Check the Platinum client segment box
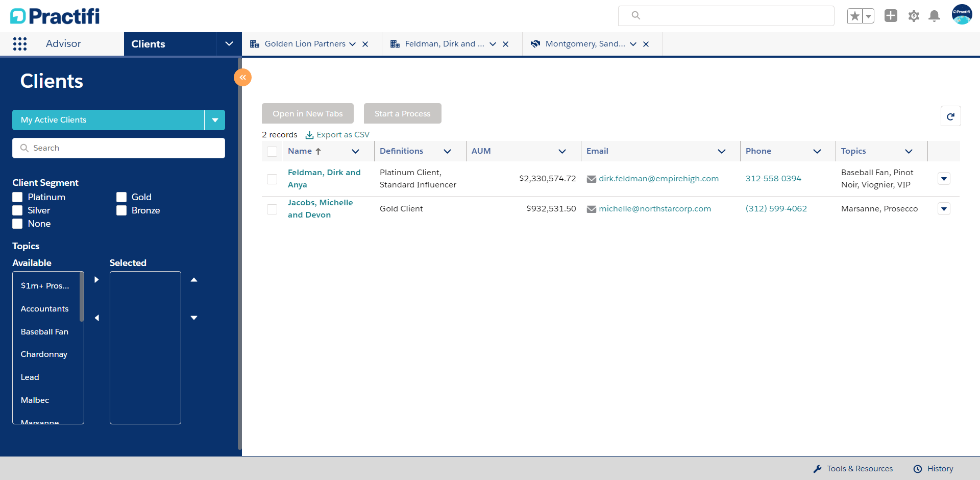Image resolution: width=980 pixels, height=480 pixels. [x=18, y=197]
